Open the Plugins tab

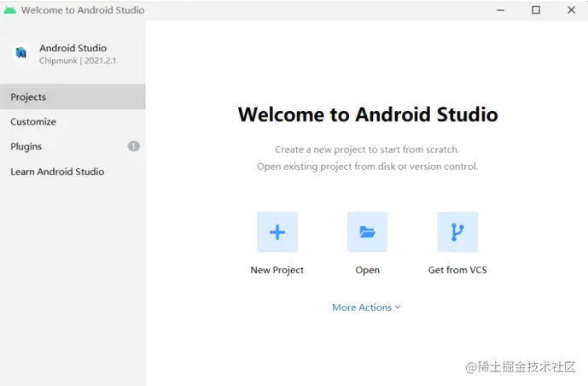point(73,146)
